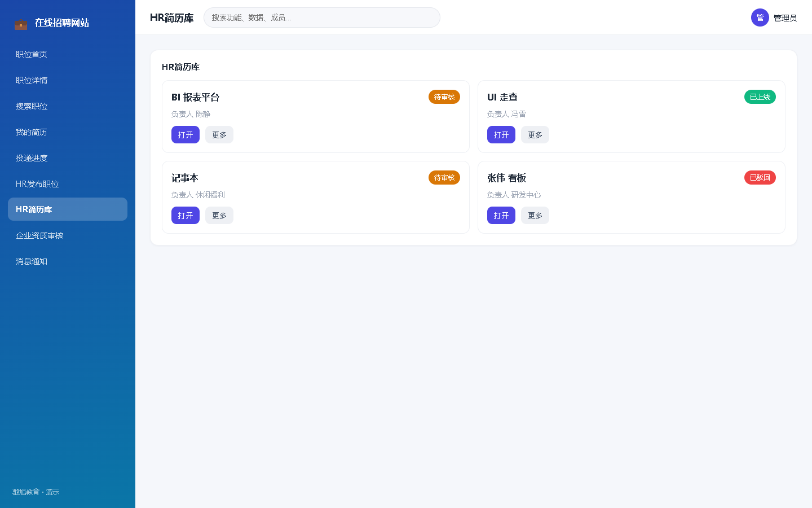Expand 更多 for UI 走查
The height and width of the screenshot is (508, 812).
[535, 135]
